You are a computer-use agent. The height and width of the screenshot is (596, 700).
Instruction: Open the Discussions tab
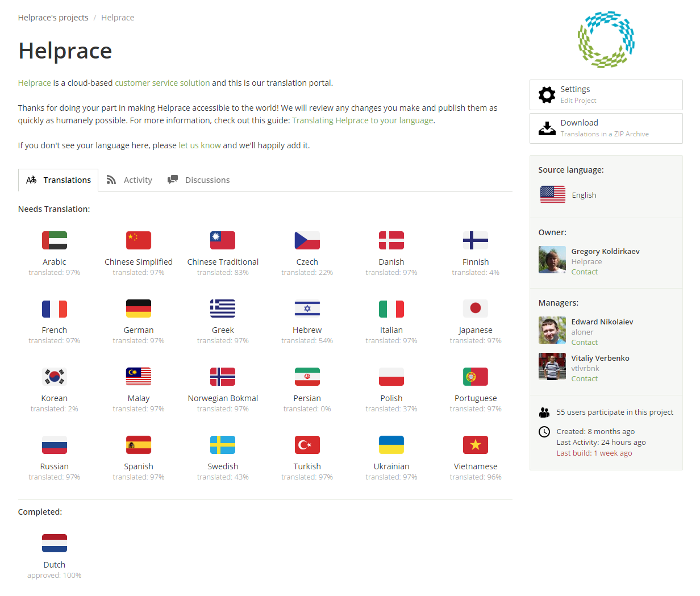click(199, 180)
